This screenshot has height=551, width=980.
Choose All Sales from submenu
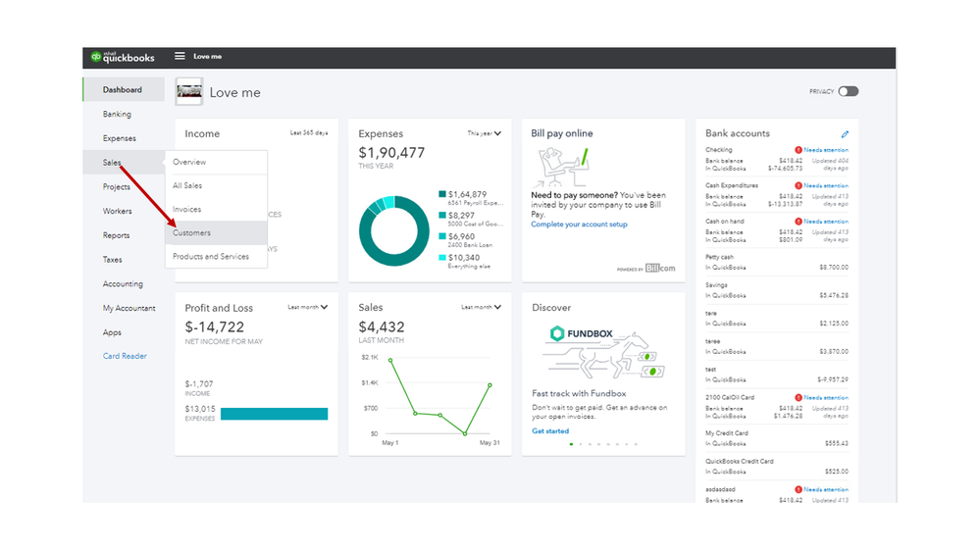(216, 185)
